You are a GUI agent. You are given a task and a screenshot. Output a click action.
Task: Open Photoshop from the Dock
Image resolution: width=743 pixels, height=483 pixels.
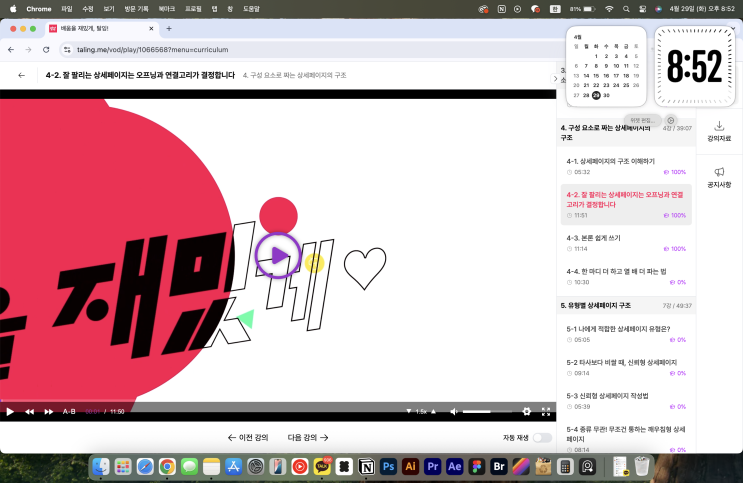click(389, 467)
